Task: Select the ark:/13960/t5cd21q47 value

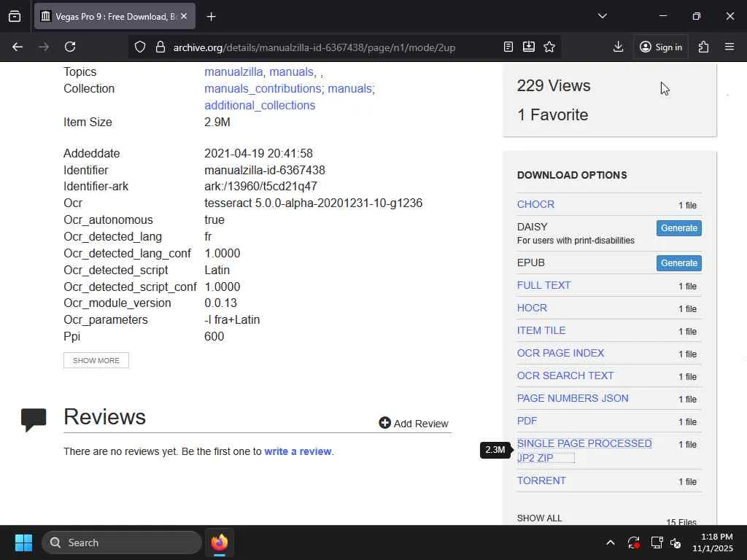Action: (260, 187)
